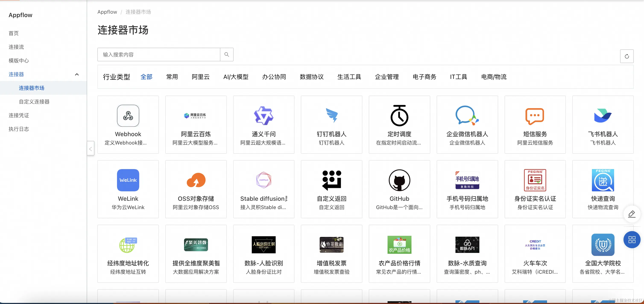Viewport: 644px width, 304px height.
Task: Open the 钉钉机器人 connector icon
Action: (331, 116)
